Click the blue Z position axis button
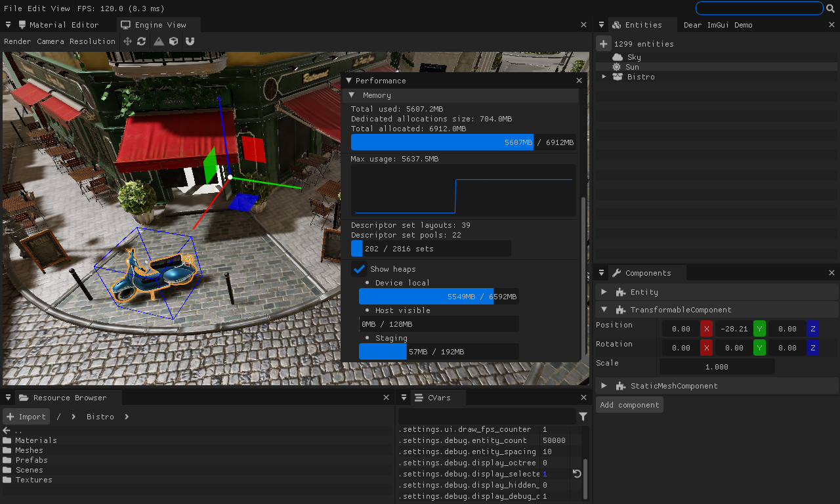 click(812, 329)
